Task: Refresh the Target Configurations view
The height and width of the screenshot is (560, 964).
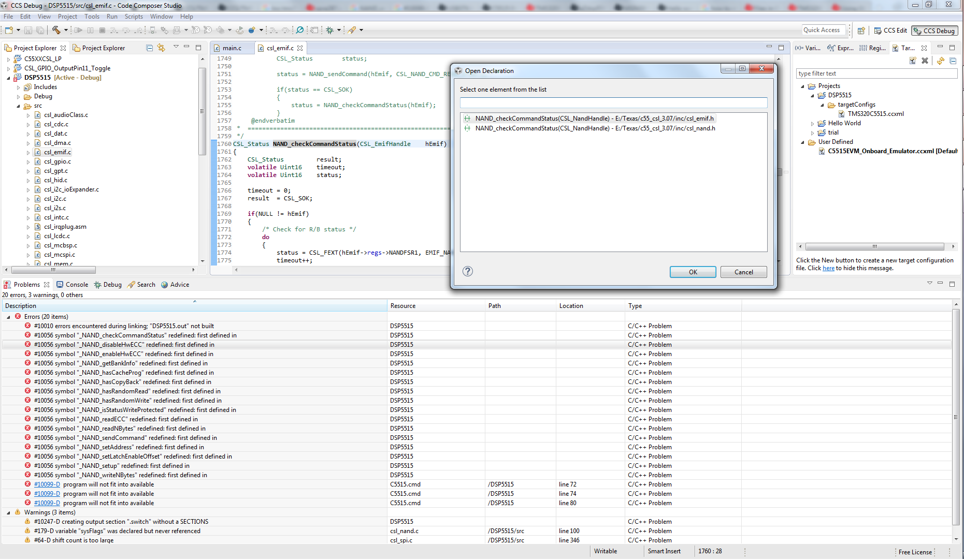Action: 940,61
